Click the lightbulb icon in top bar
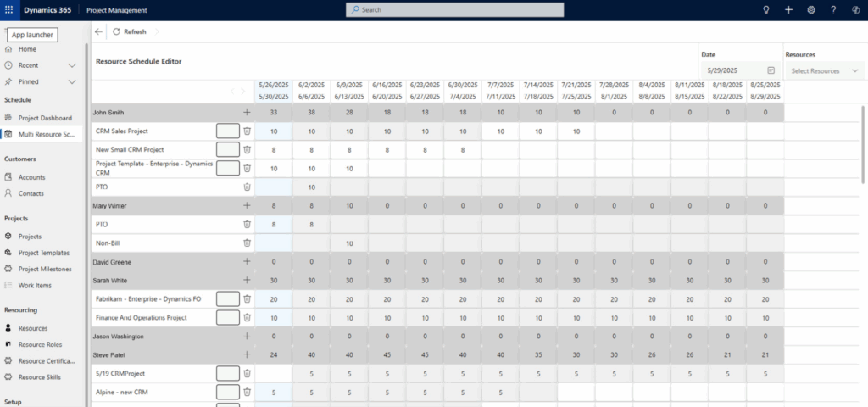868x407 pixels. (x=766, y=9)
